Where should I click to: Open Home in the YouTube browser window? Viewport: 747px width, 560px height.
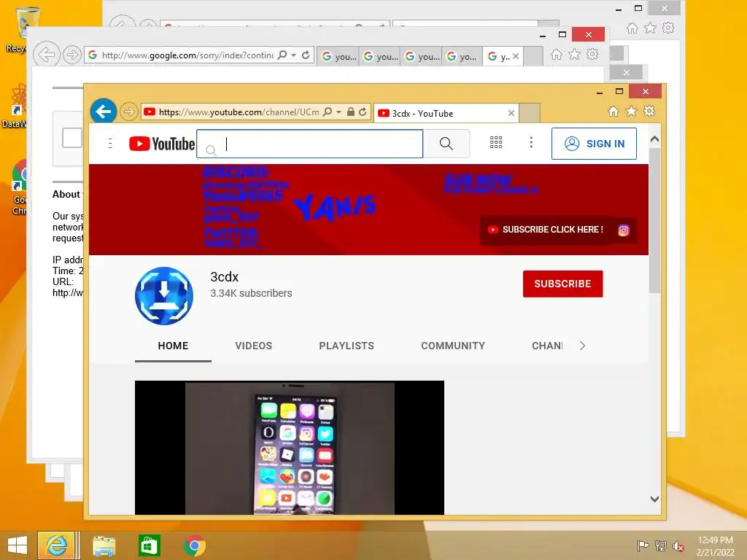[613, 112]
